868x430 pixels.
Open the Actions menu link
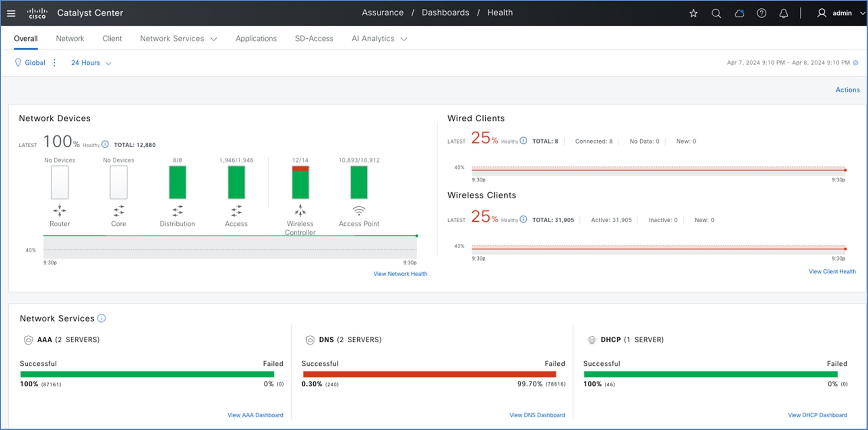pyautogui.click(x=848, y=90)
